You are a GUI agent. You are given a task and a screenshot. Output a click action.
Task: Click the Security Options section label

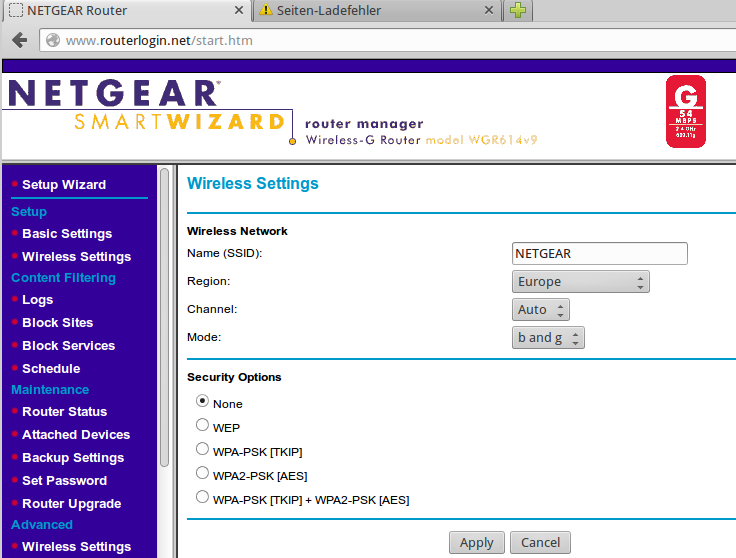tap(234, 377)
